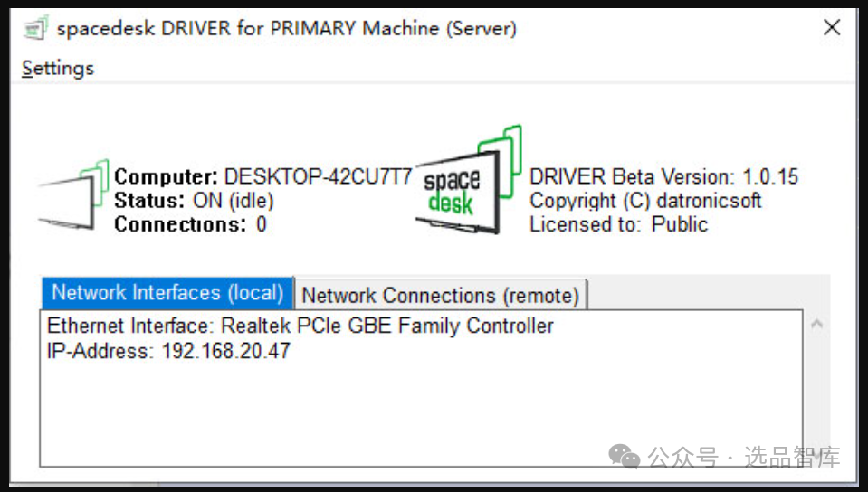
Task: Click the scroll up arrow in interface list
Action: (816, 324)
